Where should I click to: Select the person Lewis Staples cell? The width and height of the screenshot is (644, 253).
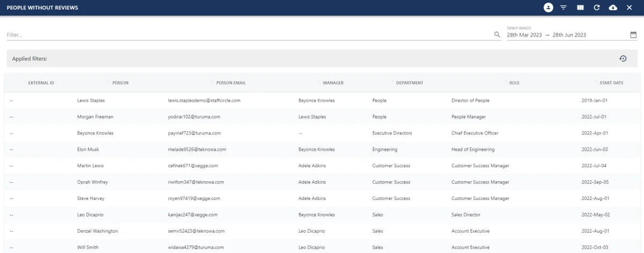(91, 100)
